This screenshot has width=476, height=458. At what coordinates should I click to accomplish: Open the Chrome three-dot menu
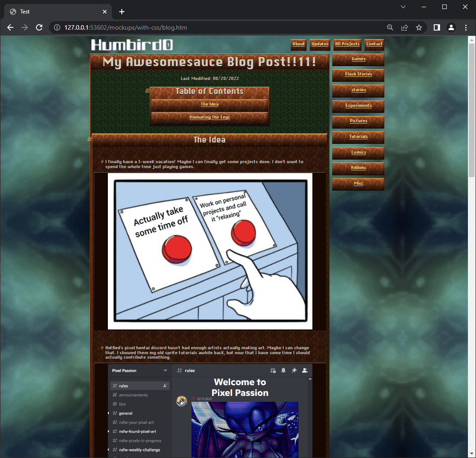(465, 27)
